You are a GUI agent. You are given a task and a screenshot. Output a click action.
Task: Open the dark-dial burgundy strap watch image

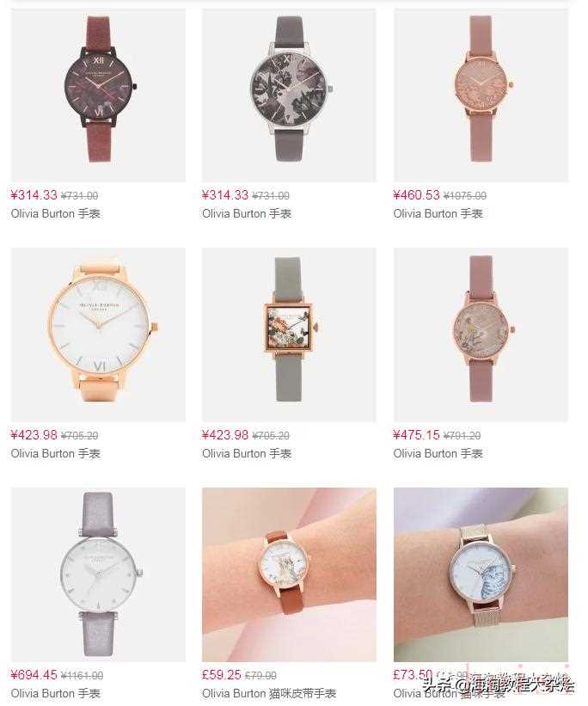point(98,95)
